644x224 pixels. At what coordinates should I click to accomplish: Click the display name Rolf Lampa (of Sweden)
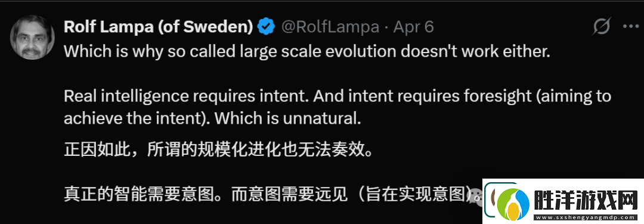[159, 27]
